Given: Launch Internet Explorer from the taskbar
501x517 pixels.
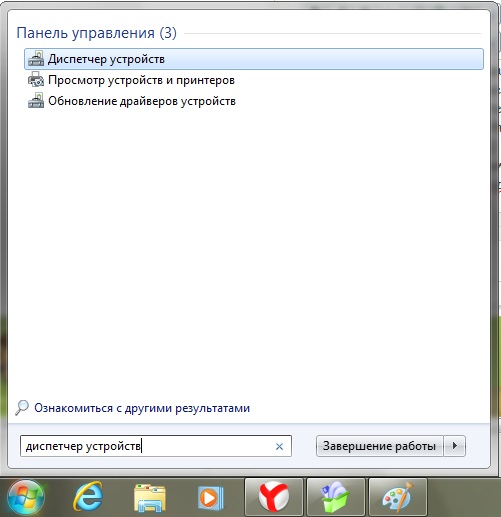Looking at the screenshot, I should pyautogui.click(x=88, y=498).
